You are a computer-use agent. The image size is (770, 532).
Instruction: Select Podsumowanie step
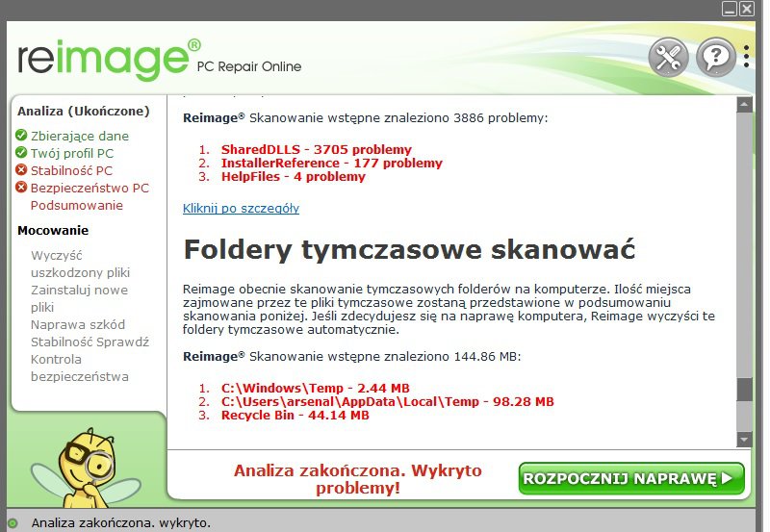pyautogui.click(x=77, y=205)
